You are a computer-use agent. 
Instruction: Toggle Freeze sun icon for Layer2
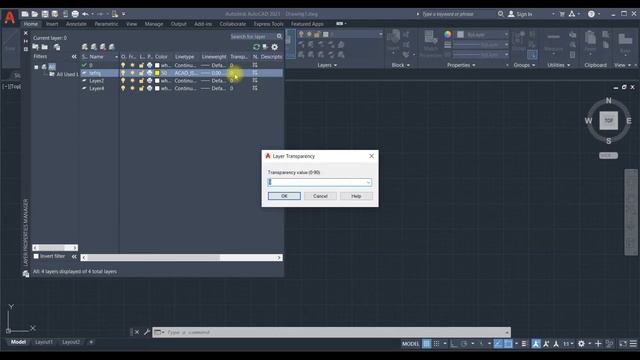(132, 80)
